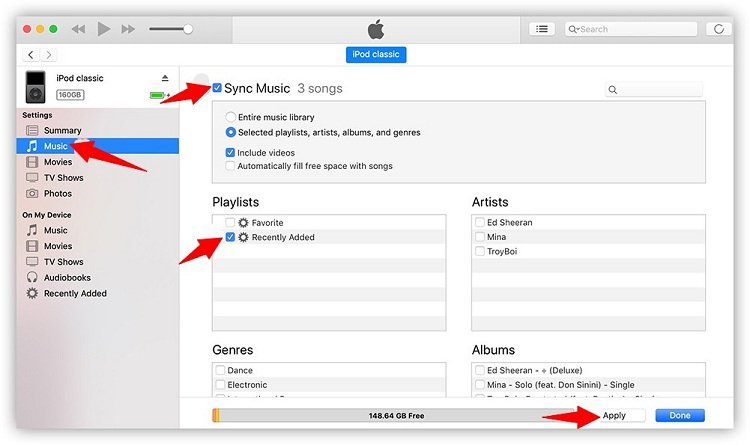Open Photos settings in sidebar

[57, 193]
